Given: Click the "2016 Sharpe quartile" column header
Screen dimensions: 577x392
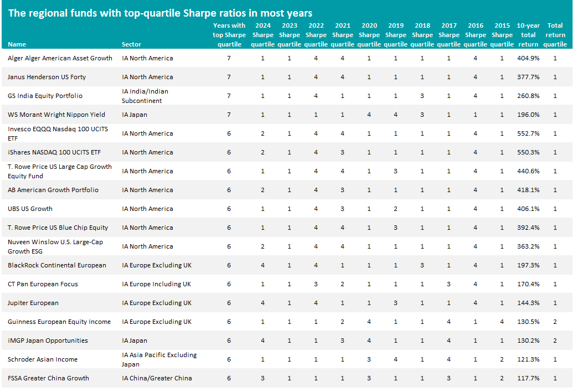Looking at the screenshot, I should (476, 35).
